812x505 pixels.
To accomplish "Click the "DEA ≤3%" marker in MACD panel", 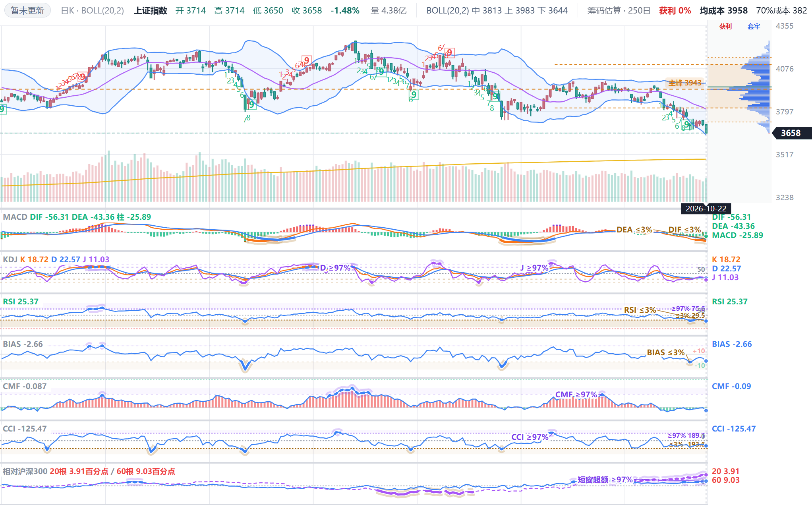I will (x=634, y=230).
